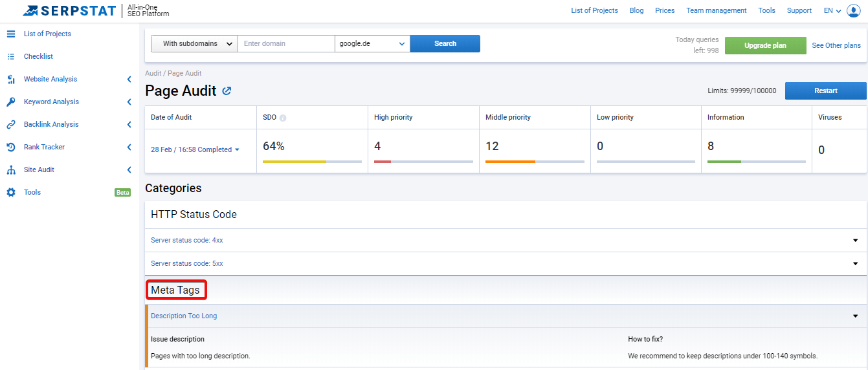Open external link icon beside Page Audit
The image size is (868, 370).
click(x=227, y=91)
